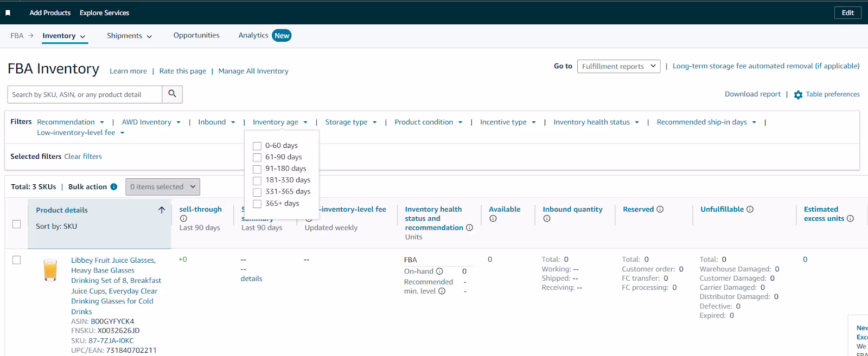868x356 pixels.
Task: Focus the SKU, ASIN search field
Action: point(85,94)
